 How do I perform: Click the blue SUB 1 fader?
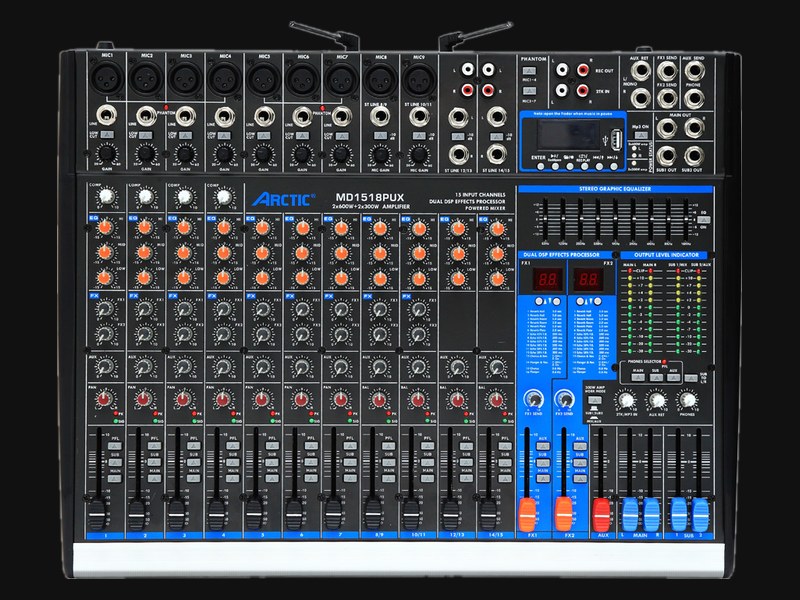tap(679, 514)
